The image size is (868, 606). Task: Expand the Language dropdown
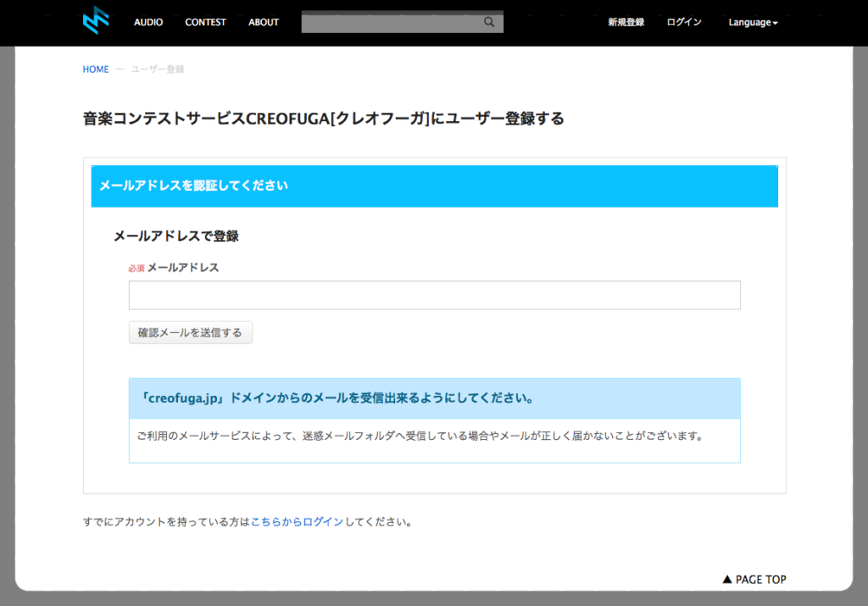pos(753,22)
